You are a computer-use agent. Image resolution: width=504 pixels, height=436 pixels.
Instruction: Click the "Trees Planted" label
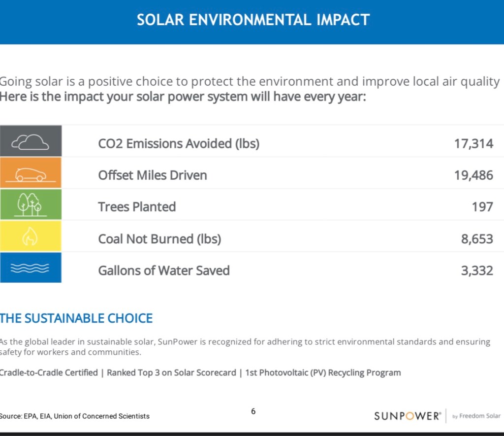click(137, 206)
